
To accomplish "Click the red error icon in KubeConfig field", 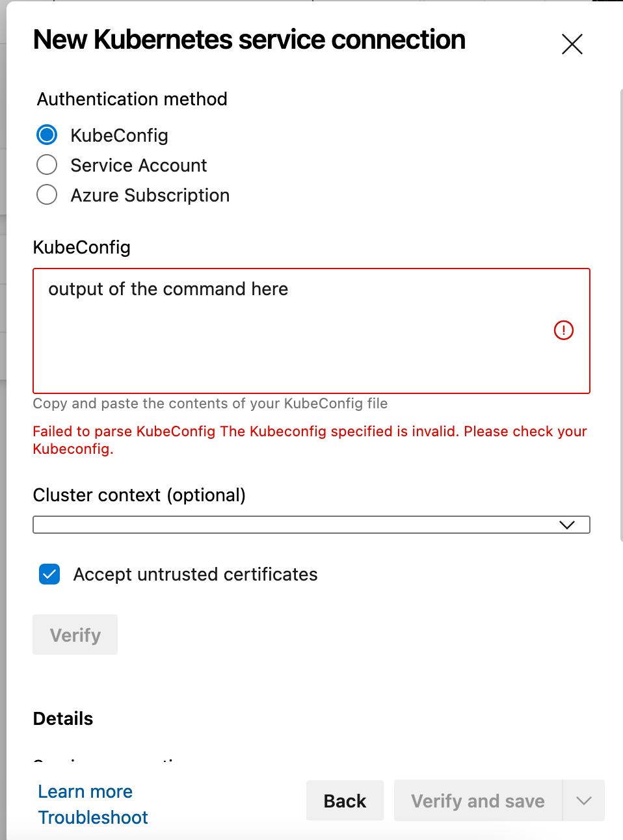I will click(x=564, y=330).
